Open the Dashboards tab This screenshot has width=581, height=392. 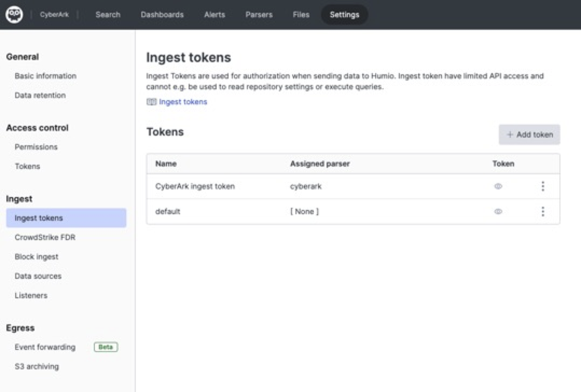tap(162, 15)
